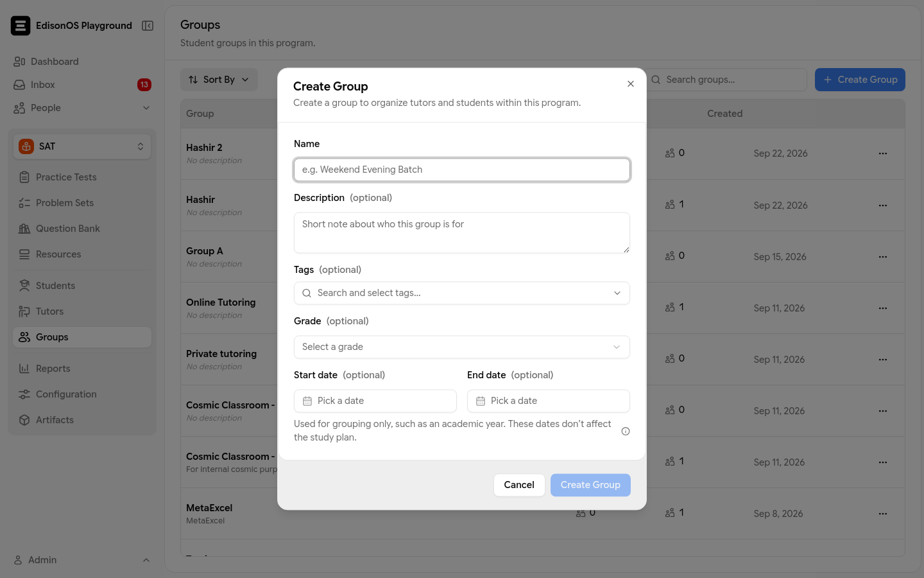This screenshot has width=924, height=578.
Task: Click the Search groups field
Action: point(726,80)
